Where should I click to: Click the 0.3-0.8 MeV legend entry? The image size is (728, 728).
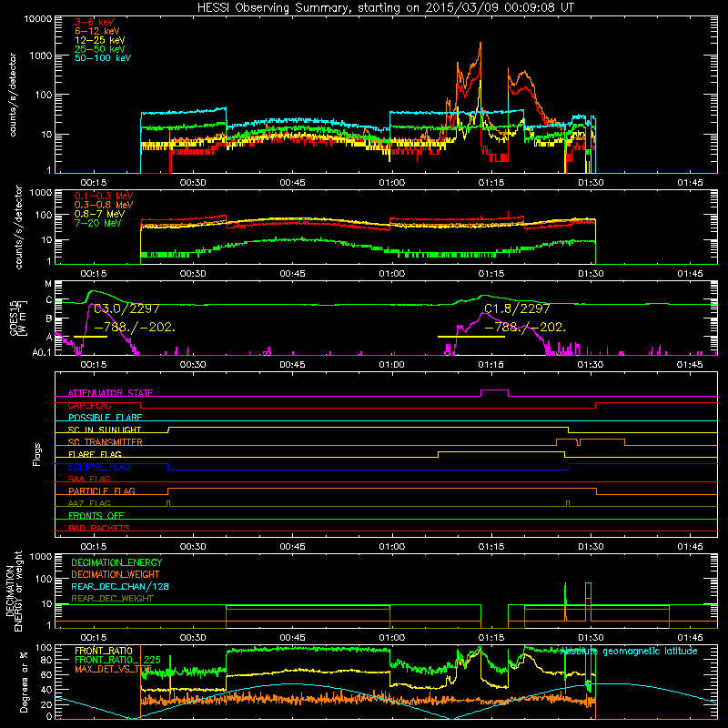[x=104, y=205]
